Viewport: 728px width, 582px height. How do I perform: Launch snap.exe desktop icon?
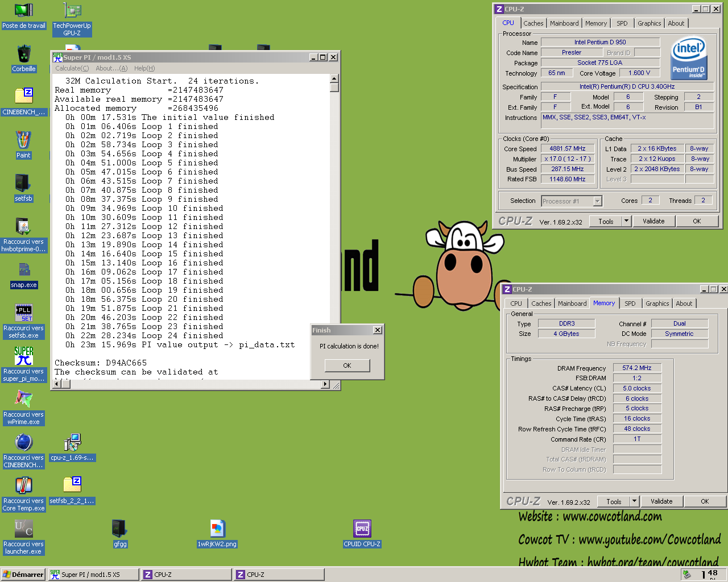(23, 275)
